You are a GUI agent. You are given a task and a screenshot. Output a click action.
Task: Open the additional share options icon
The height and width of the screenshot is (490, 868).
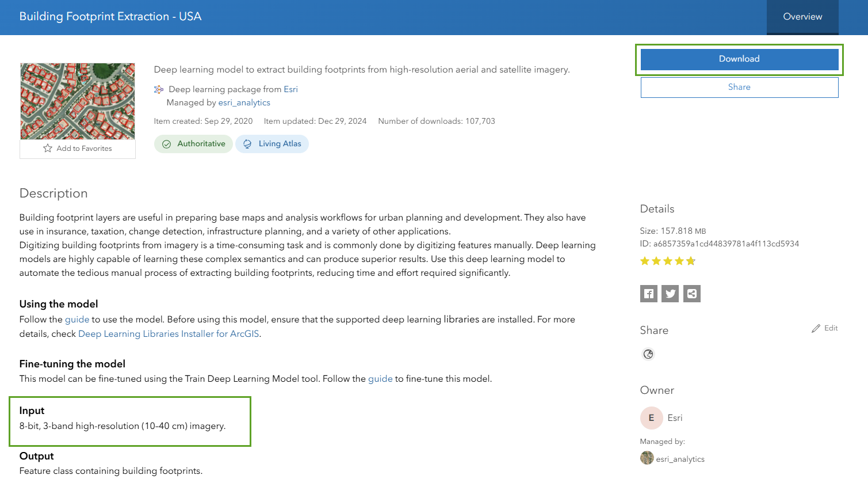tap(691, 293)
